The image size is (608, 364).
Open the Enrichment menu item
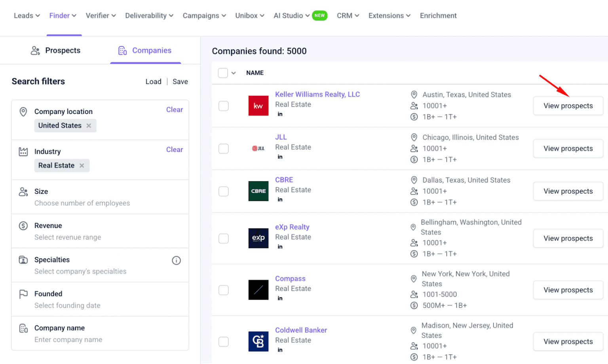click(x=438, y=16)
